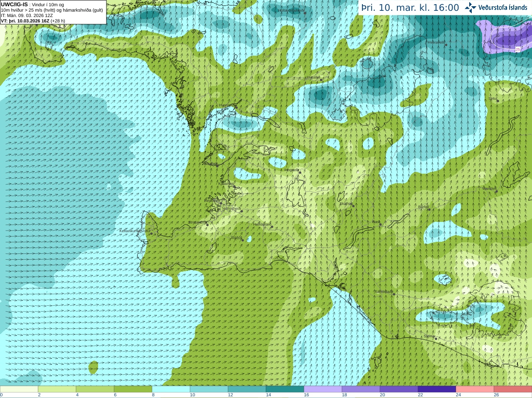Click the 8–10 m/s pale cyan legend swatch
This screenshot has width=532, height=398.
[171, 389]
